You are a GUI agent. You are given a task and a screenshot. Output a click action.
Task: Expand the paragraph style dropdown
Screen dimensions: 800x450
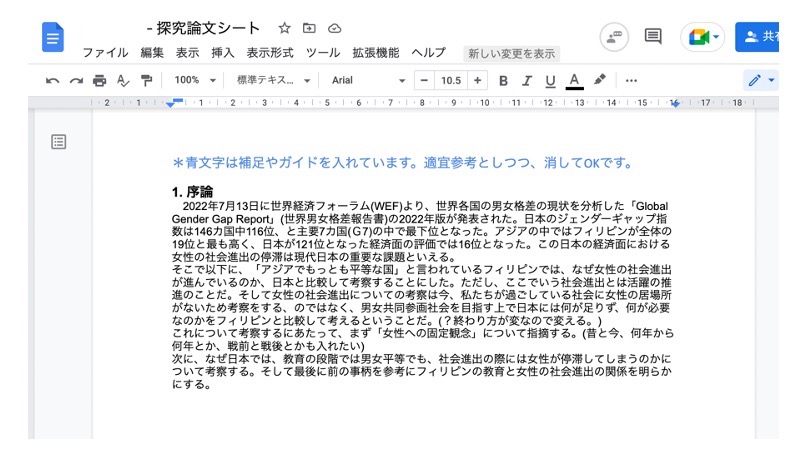(x=273, y=80)
